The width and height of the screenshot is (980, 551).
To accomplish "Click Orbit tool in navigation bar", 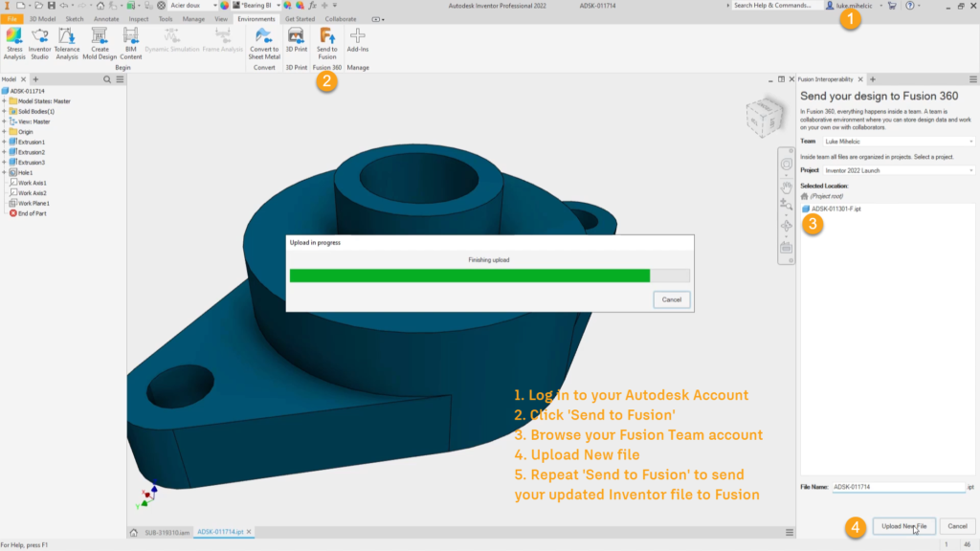I will (787, 226).
